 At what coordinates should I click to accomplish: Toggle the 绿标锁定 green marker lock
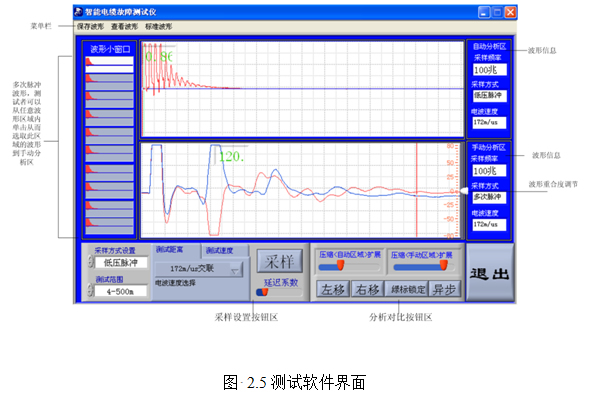click(x=407, y=289)
